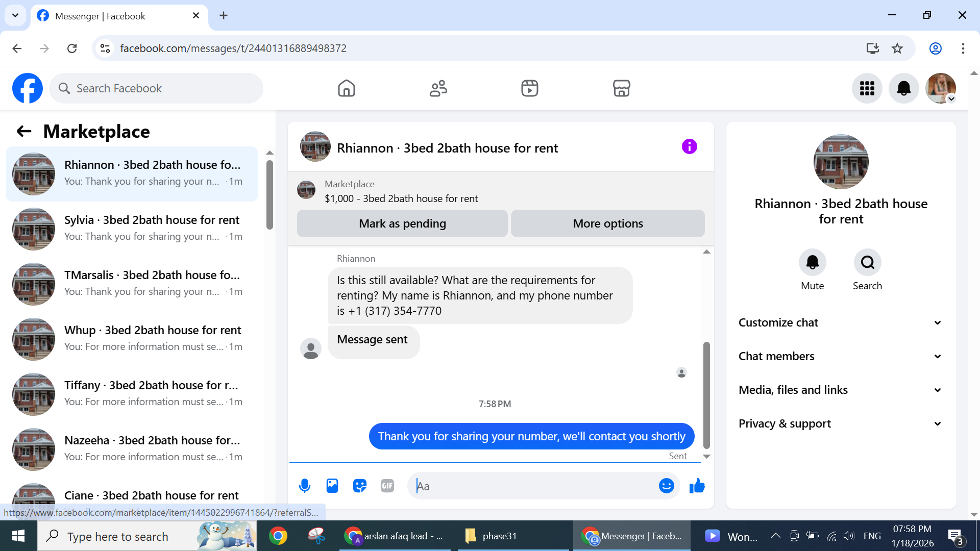Go to Facebook Home tab
This screenshot has height=551, width=980.
(346, 88)
